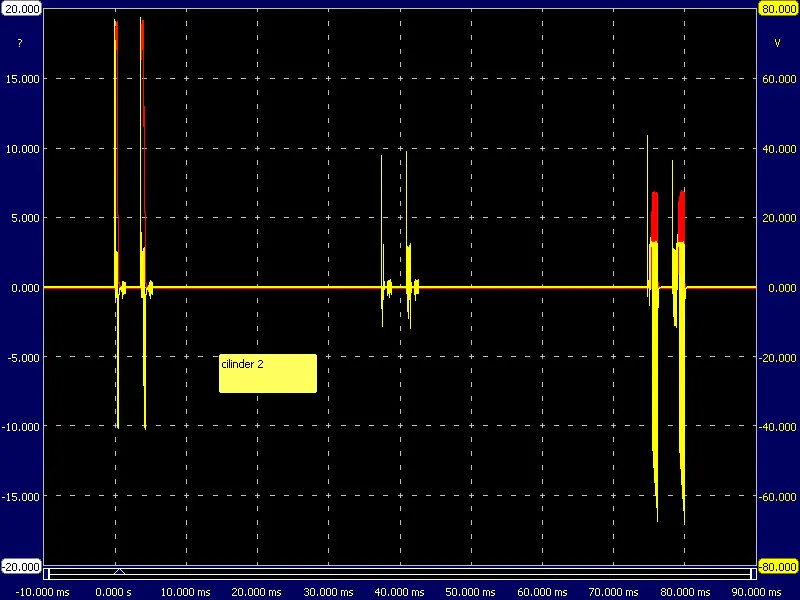Click the "20.000 ms" time axis label
This screenshot has height=600, width=800.
pos(257,592)
